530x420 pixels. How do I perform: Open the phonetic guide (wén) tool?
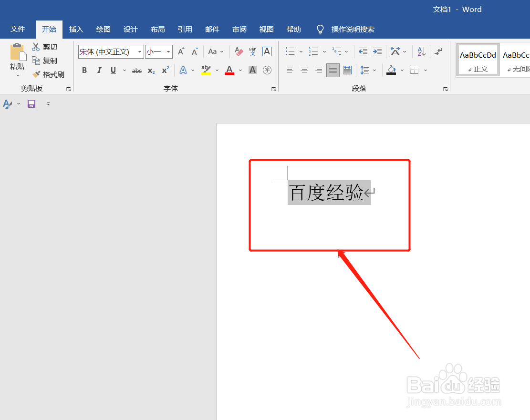click(x=252, y=51)
